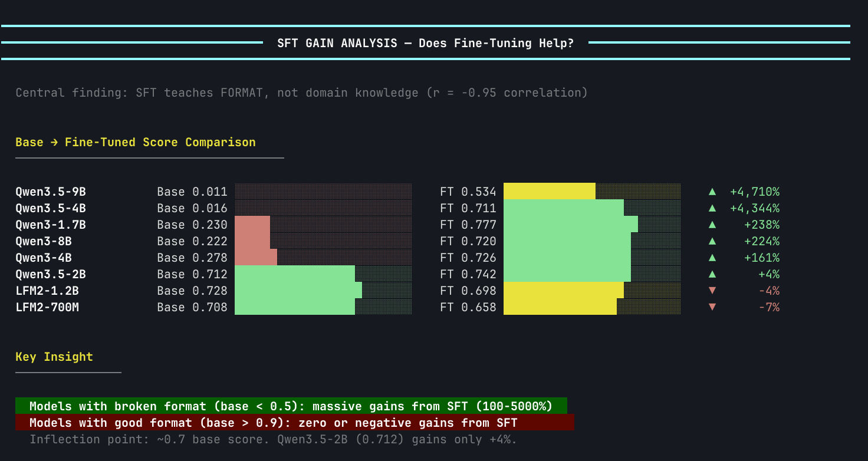Select the "-7%" change for LFM2-700M

pos(769,307)
